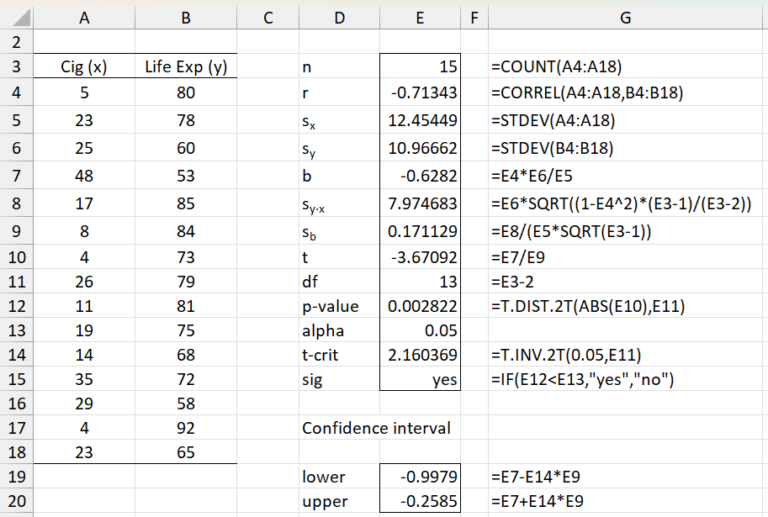This screenshot has width=768, height=517.
Task: Click the n value cell showing 15
Action: (420, 67)
